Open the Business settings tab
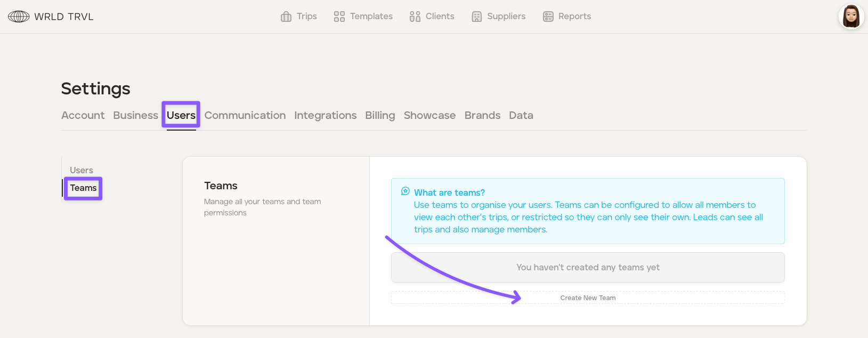This screenshot has width=868, height=338. (x=135, y=115)
